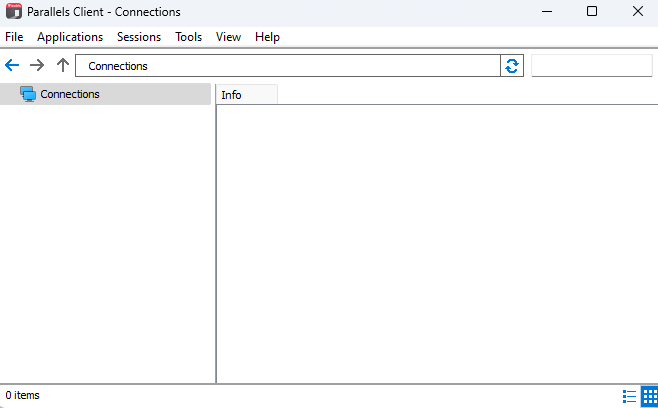658x408 pixels.
Task: Close the Parallels Client window
Action: (638, 11)
